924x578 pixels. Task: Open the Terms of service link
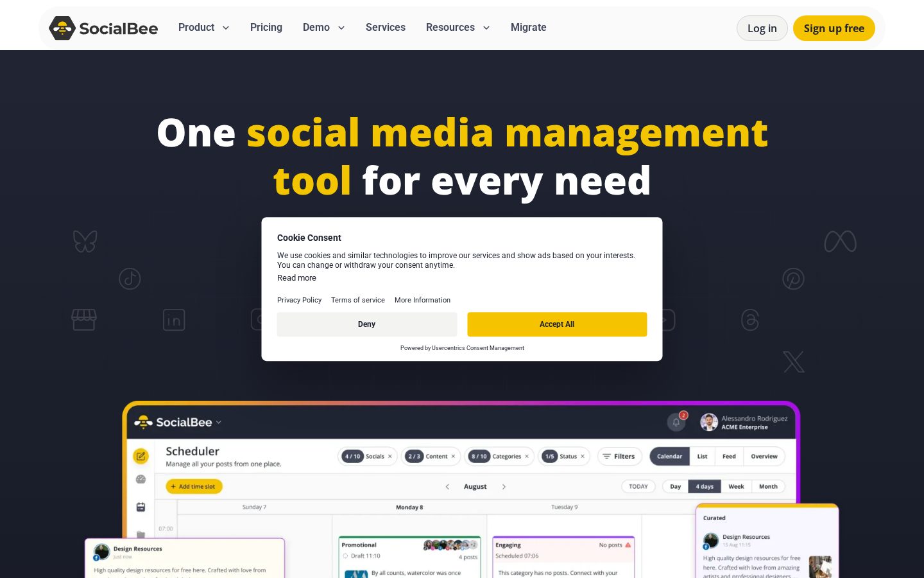[x=358, y=300]
